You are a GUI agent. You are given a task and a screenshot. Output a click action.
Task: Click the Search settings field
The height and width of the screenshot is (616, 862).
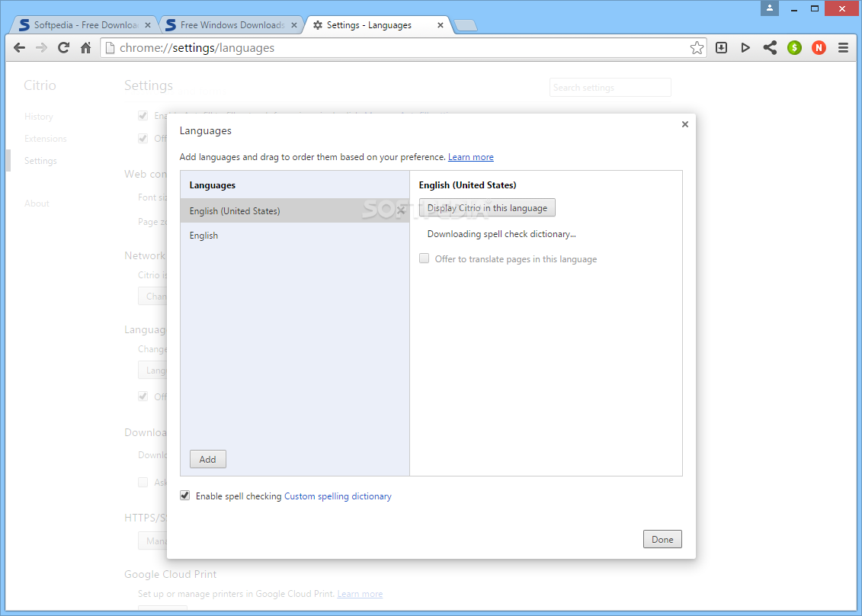point(610,88)
